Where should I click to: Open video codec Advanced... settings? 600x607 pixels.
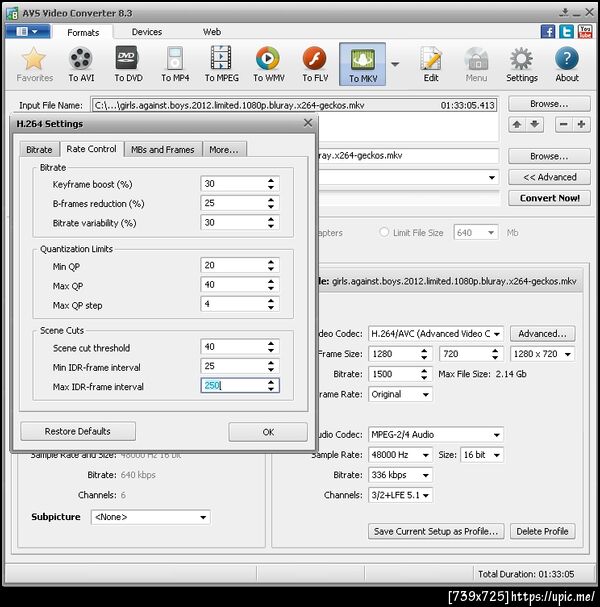542,334
